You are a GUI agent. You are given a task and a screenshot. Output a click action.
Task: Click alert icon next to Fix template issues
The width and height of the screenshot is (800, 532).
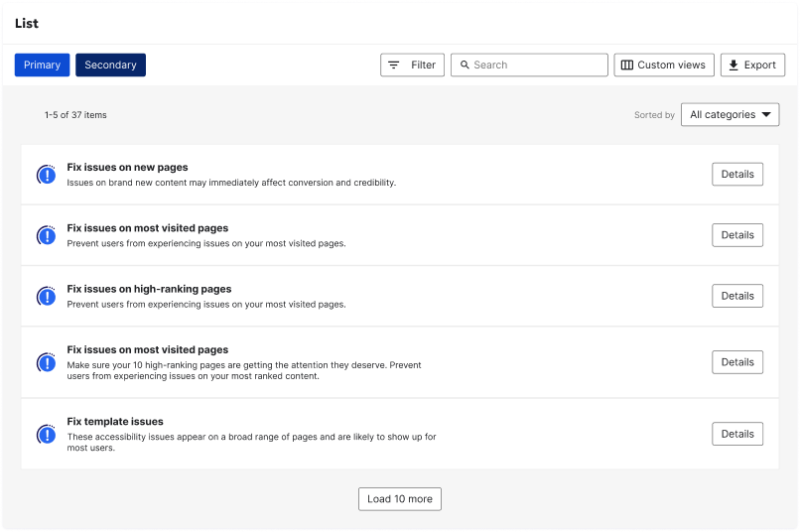(x=46, y=434)
